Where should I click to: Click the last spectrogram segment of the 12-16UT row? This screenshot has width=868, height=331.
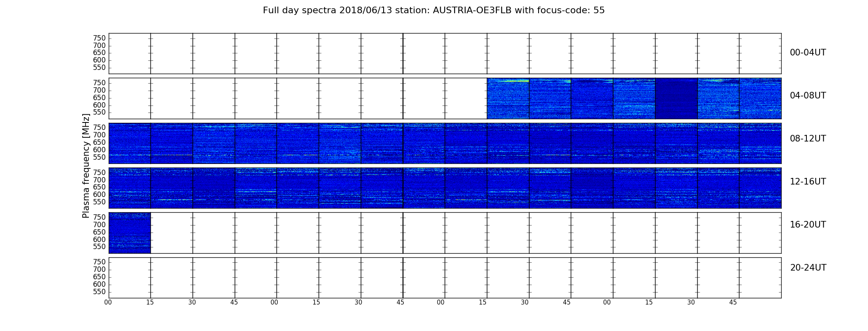tap(761, 188)
